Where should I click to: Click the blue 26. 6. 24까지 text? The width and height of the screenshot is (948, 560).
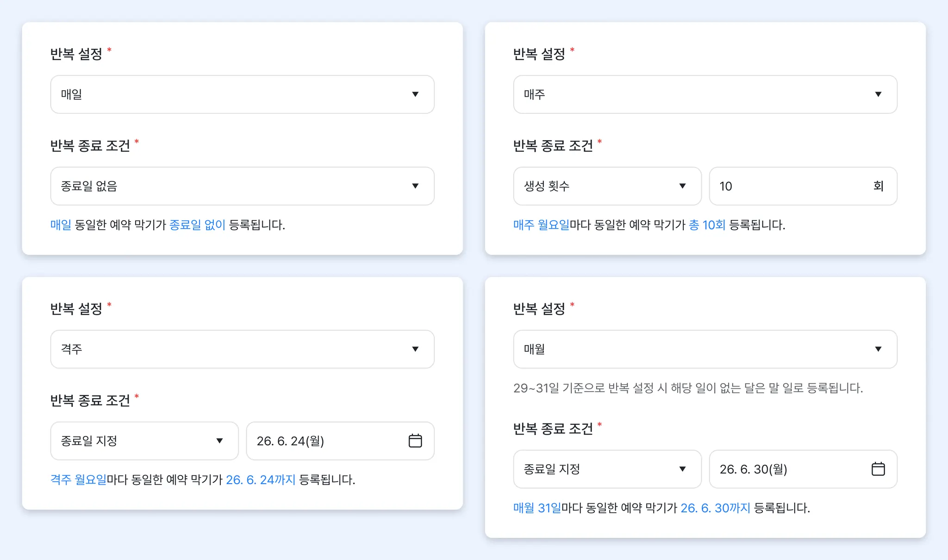click(x=261, y=479)
